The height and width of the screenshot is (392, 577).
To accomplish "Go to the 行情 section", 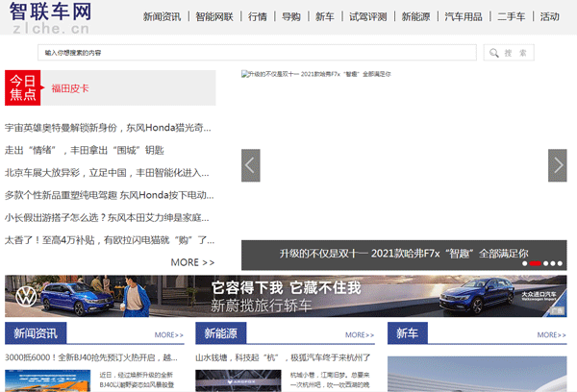I will click(x=258, y=16).
